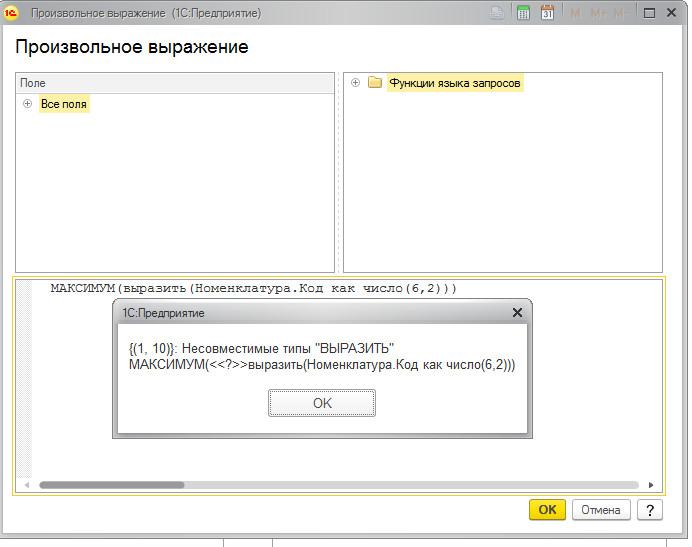Image resolution: width=692 pixels, height=547 pixels.
Task: Select the Функции языка запросов item
Action: [454, 83]
